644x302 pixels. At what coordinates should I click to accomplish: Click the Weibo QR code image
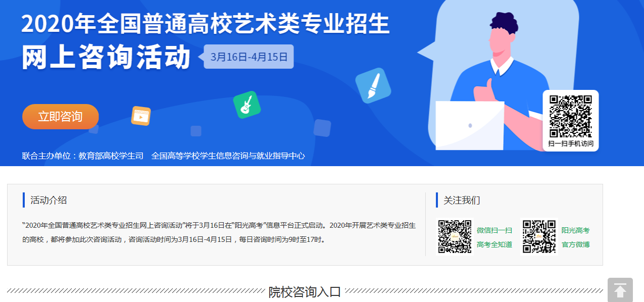tap(539, 236)
